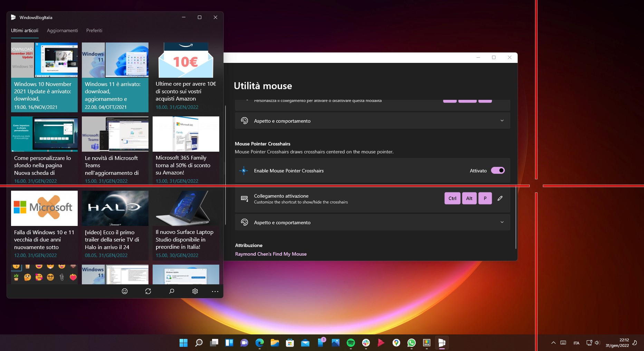This screenshot has height=351, width=644.
Task: Open Microsoft Edge from taskbar
Action: (x=260, y=343)
